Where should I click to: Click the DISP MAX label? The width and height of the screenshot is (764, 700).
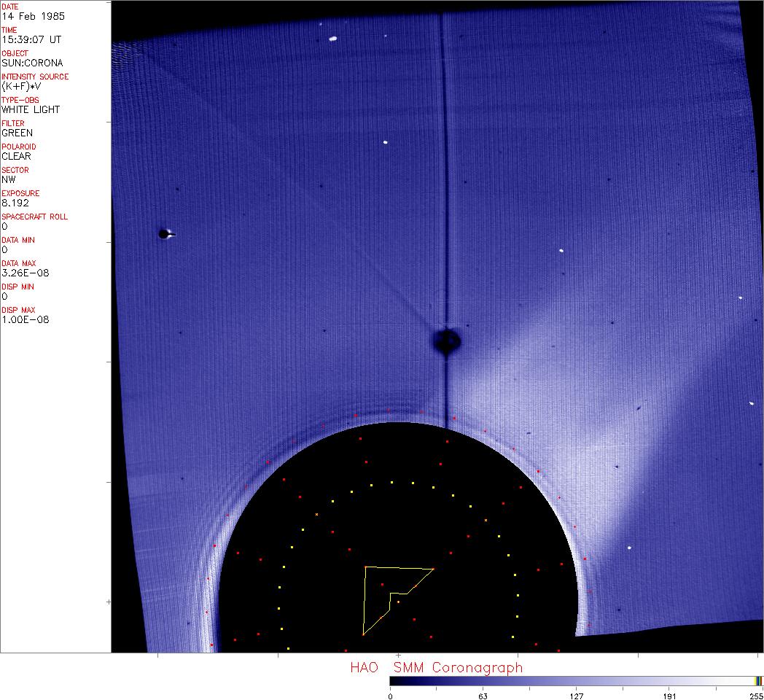coord(18,311)
